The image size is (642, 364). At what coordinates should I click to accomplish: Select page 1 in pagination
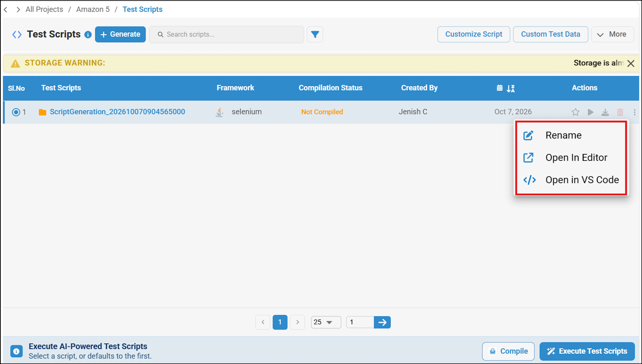tap(280, 322)
